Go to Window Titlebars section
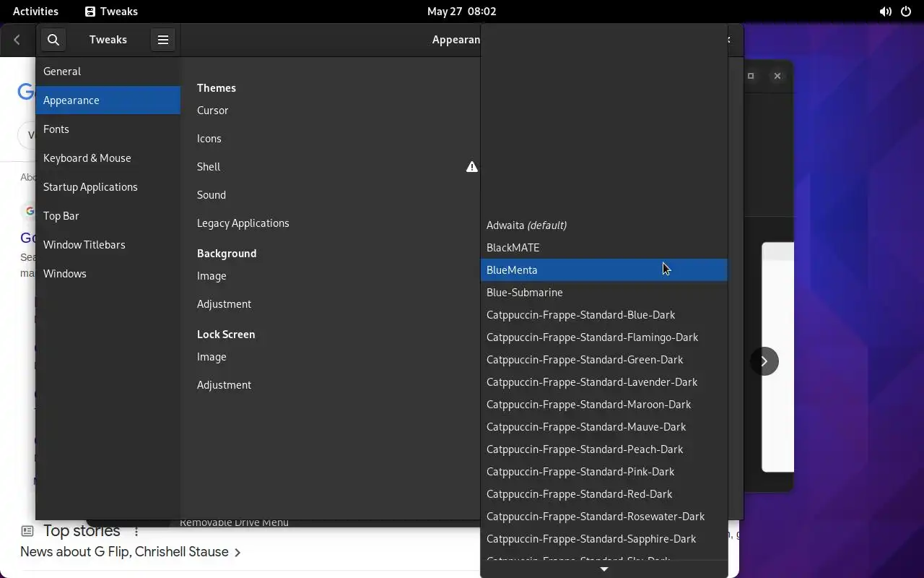 click(x=84, y=245)
